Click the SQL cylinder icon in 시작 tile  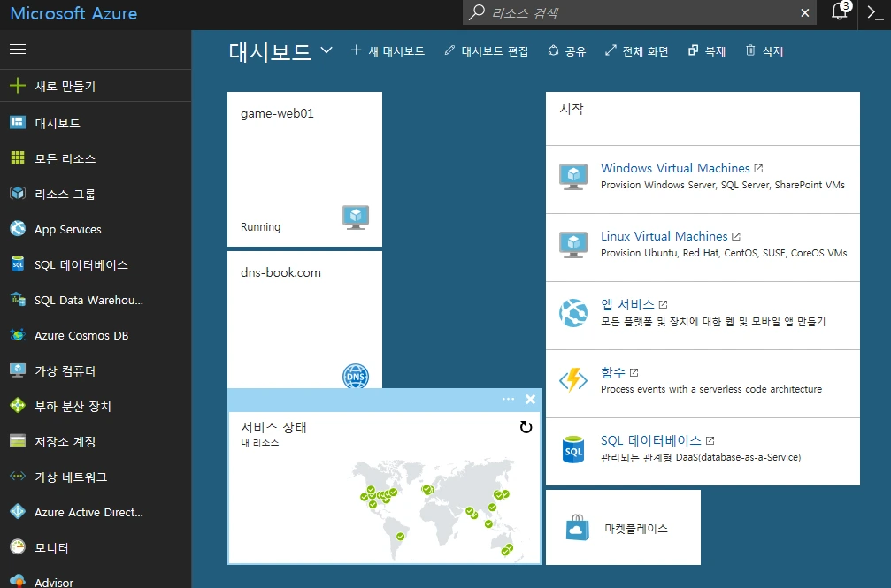coord(572,449)
